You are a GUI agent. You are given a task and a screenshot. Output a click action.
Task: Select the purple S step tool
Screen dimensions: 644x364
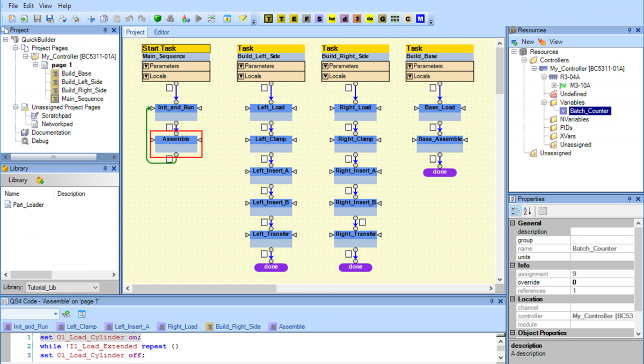click(319, 19)
